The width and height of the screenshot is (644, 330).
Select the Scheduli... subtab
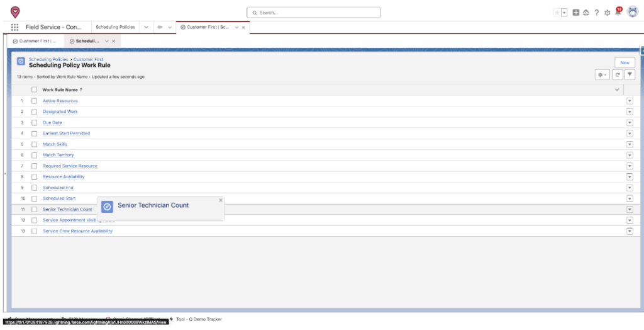point(87,41)
